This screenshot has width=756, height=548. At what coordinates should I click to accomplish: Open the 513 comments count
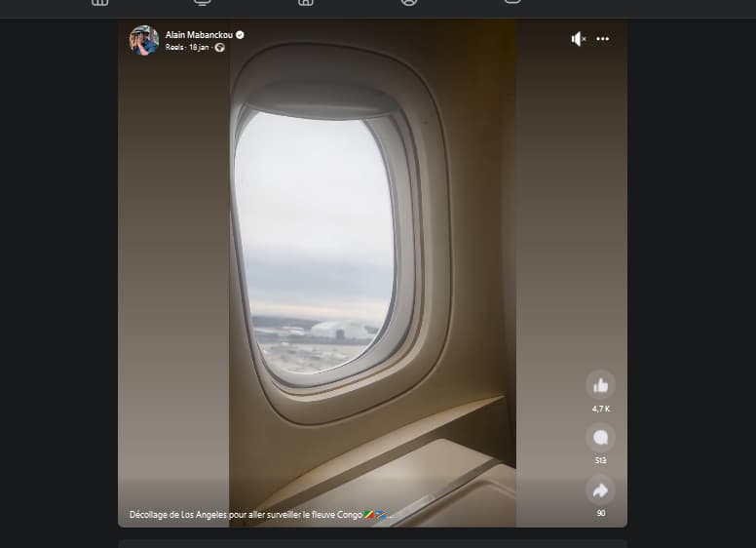pos(600,460)
